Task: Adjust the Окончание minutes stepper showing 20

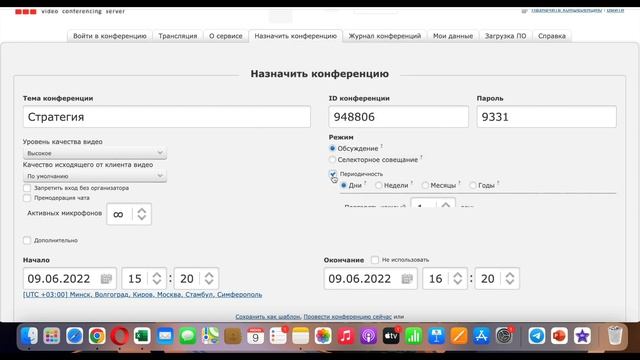Action: [x=510, y=278]
